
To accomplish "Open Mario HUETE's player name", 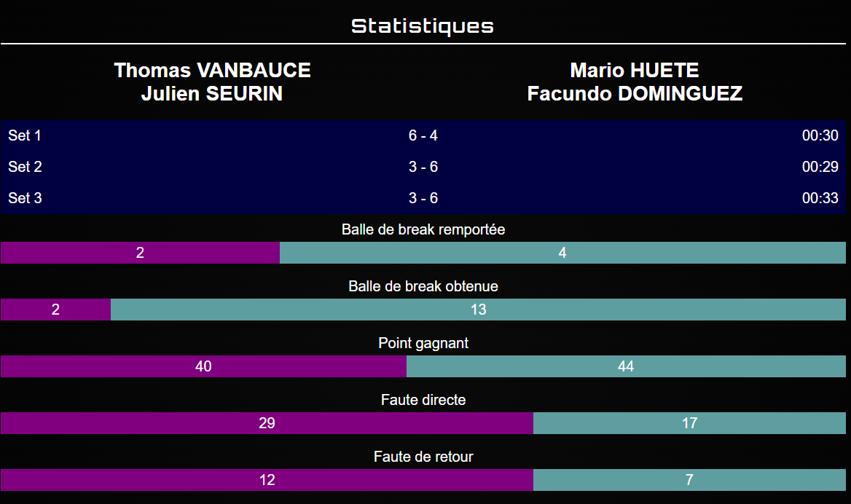I will pos(635,71).
